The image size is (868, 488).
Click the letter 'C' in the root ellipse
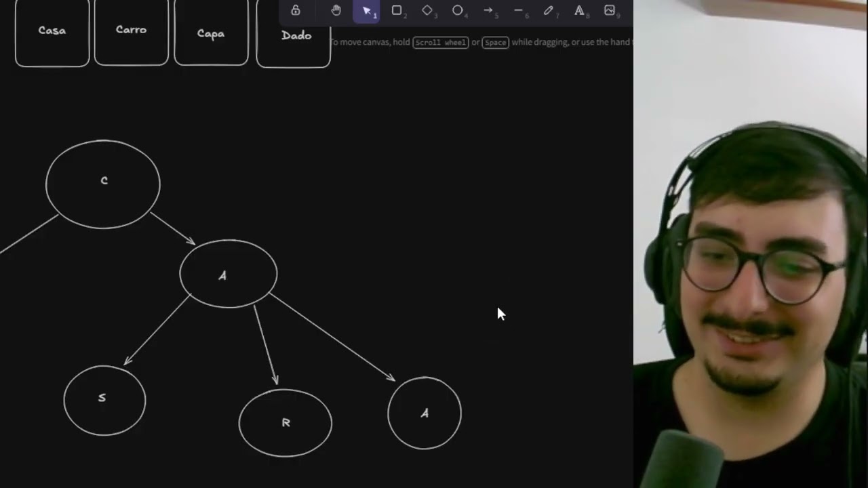[104, 180]
